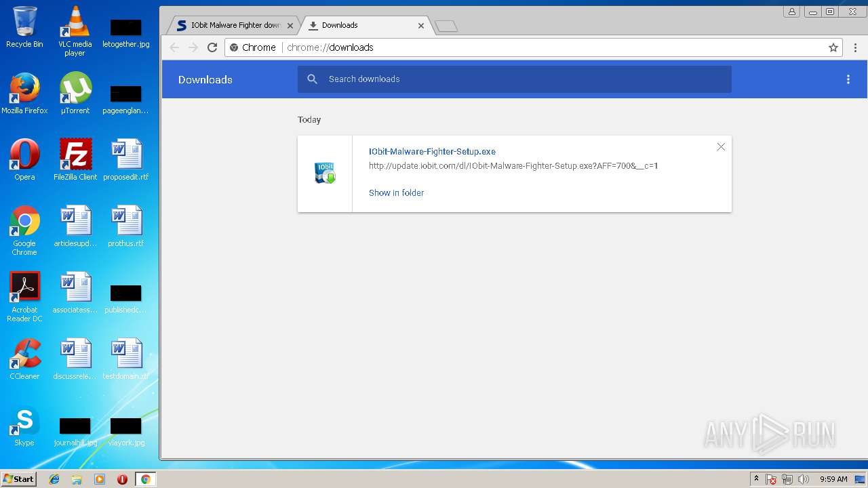Image resolution: width=868 pixels, height=488 pixels.
Task: Select proposedit.rtf desktop file
Action: [125, 160]
